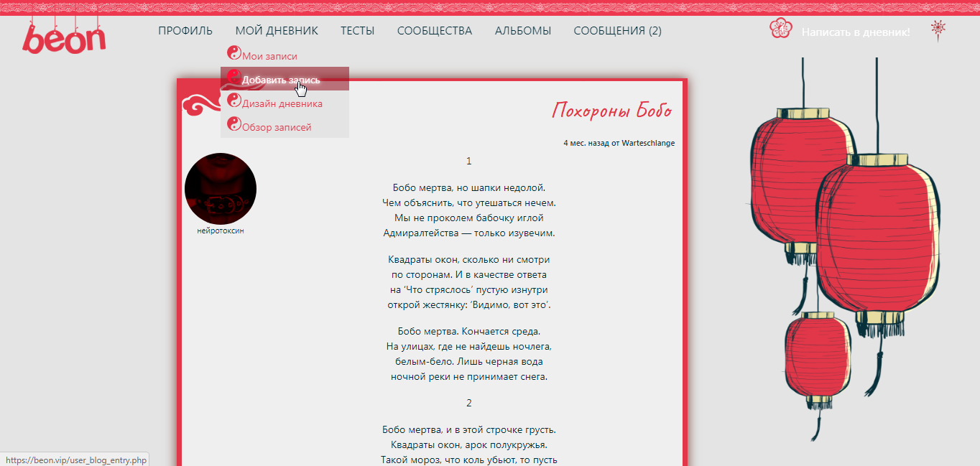Screen dimensions: 980x466
Task: Open the АЛЬБОМЫ section
Action: (522, 31)
